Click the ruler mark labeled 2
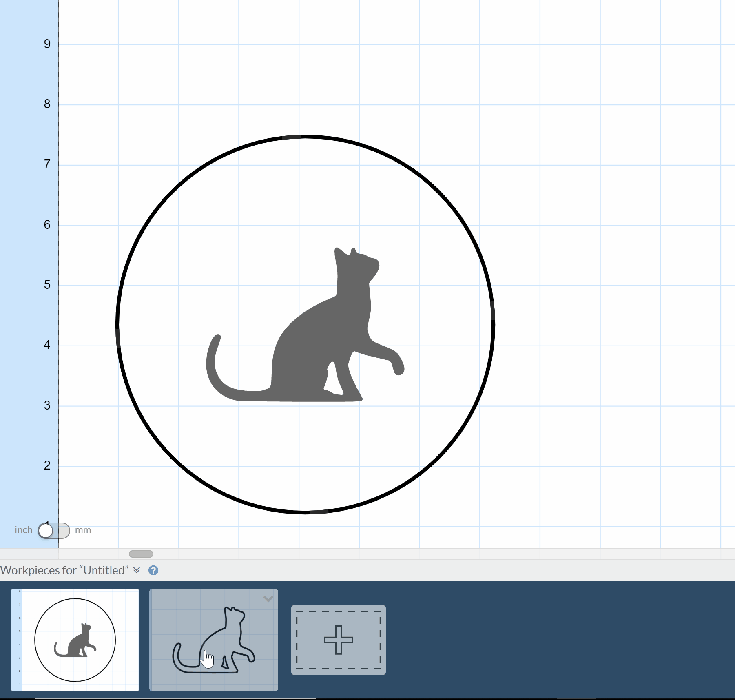 (x=47, y=465)
